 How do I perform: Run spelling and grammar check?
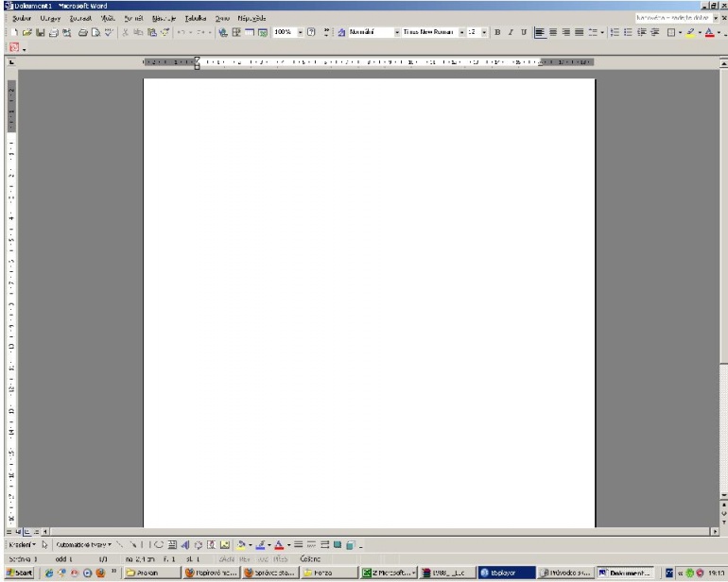click(109, 32)
